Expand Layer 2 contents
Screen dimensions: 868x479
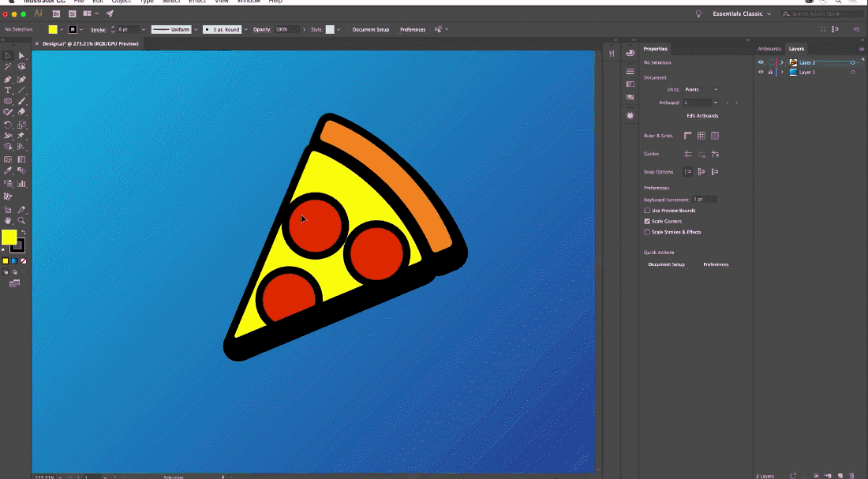[782, 62]
